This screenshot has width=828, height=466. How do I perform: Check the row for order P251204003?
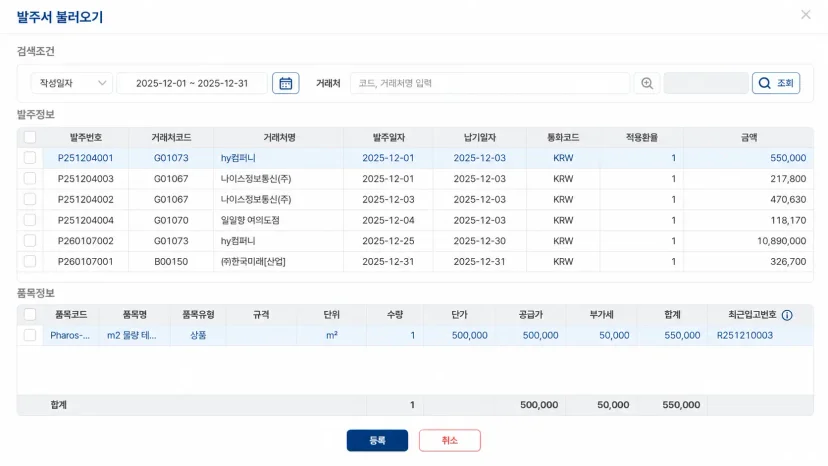click(30, 179)
